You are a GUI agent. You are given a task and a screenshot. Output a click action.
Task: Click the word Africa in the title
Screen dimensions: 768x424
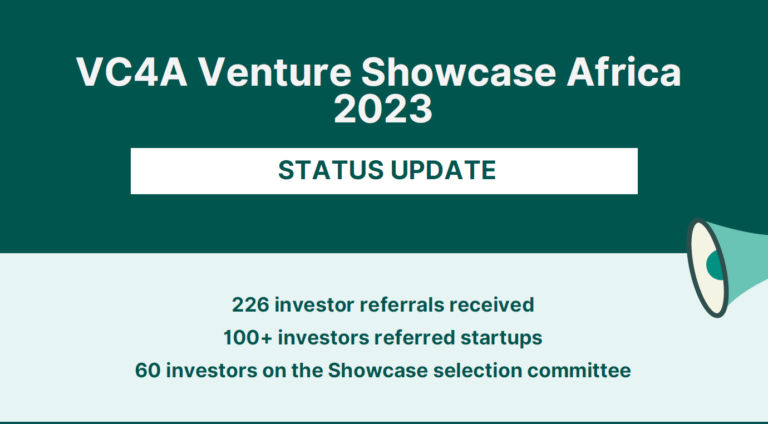click(624, 72)
